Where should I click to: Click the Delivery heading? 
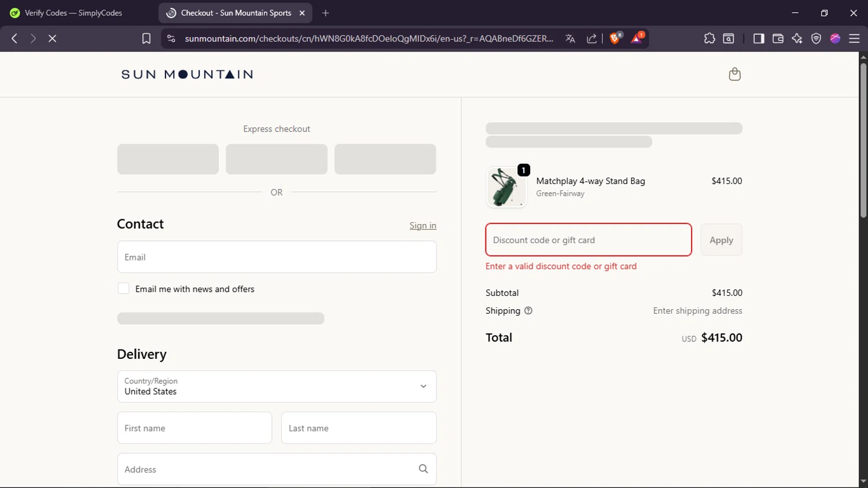point(142,354)
